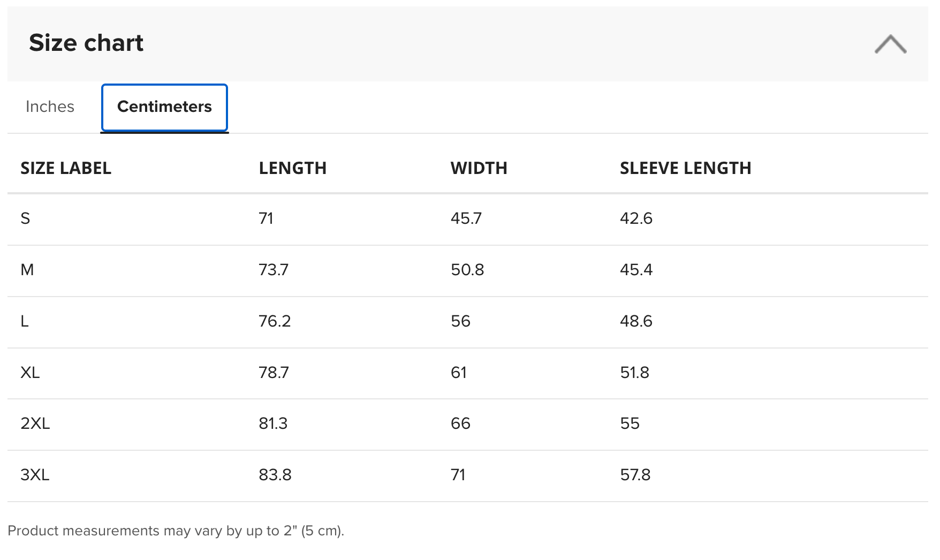940x560 pixels.
Task: Click the 57.8 sleeve length value
Action: (635, 475)
